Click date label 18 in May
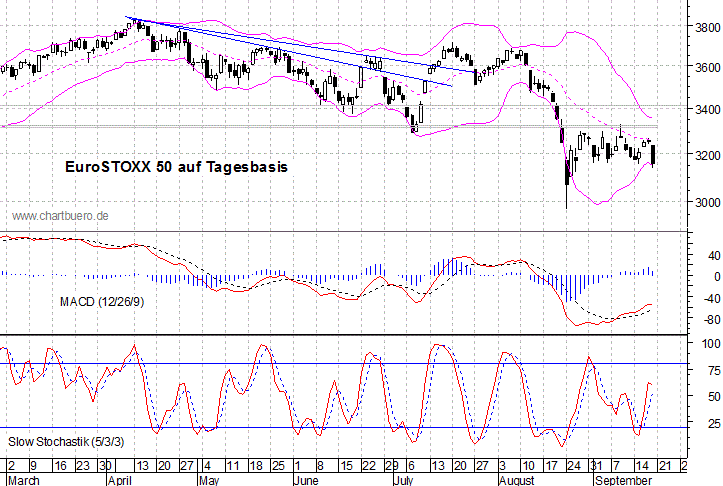The width and height of the screenshot is (723, 486). coord(256,466)
